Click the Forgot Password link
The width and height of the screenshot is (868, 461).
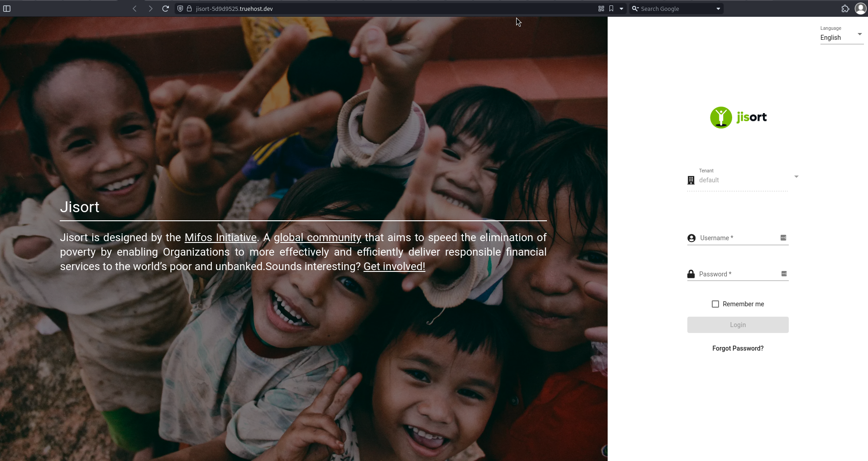point(738,348)
